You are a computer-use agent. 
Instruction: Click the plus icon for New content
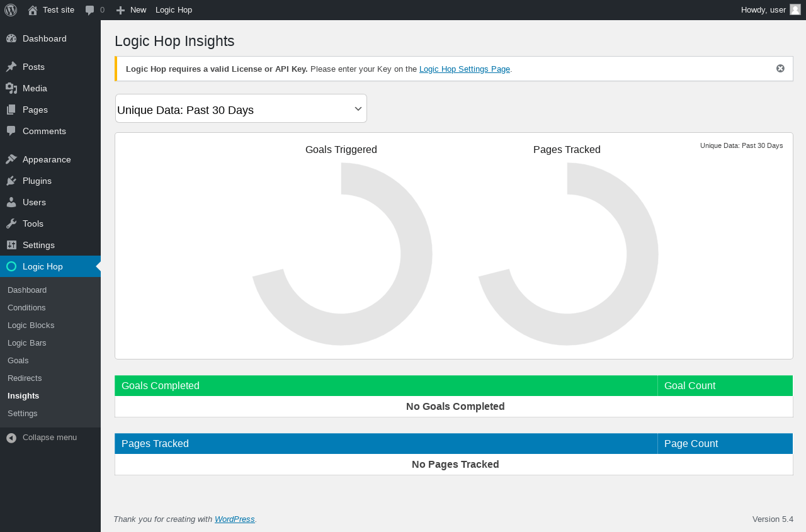pyautogui.click(x=121, y=10)
